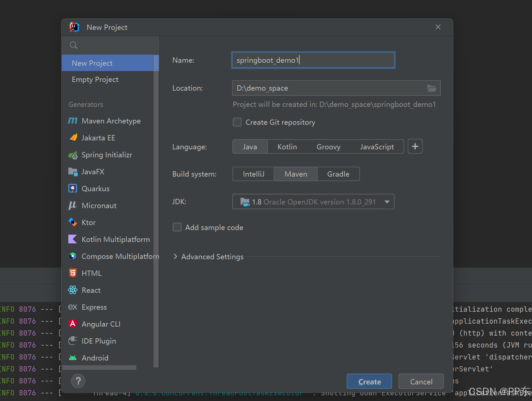
Task: Select Spring Initializr generator
Action: point(108,155)
